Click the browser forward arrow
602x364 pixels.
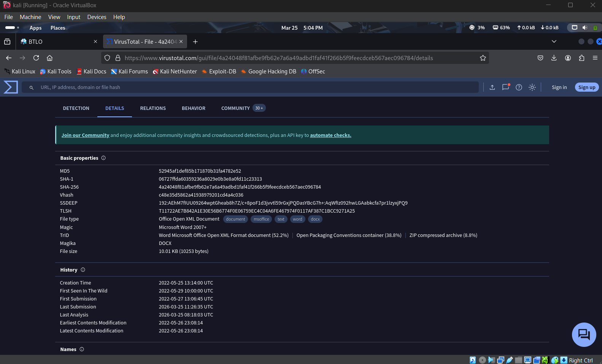pos(22,58)
